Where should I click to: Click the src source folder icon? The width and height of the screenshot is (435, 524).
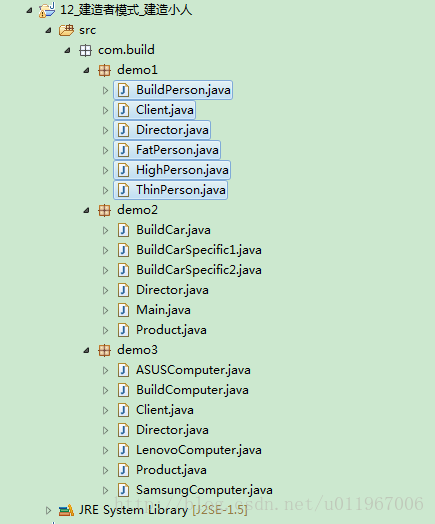coord(66,30)
